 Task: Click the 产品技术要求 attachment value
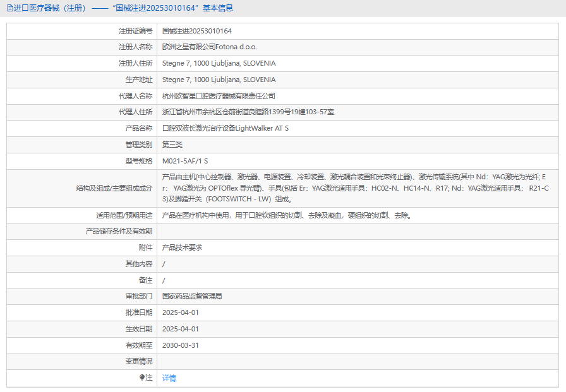coord(182,247)
